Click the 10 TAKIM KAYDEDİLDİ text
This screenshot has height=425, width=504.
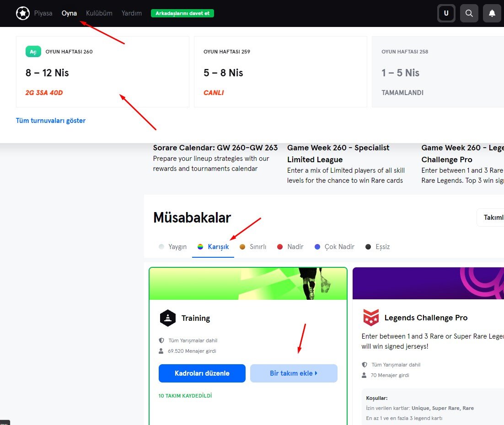coord(185,396)
